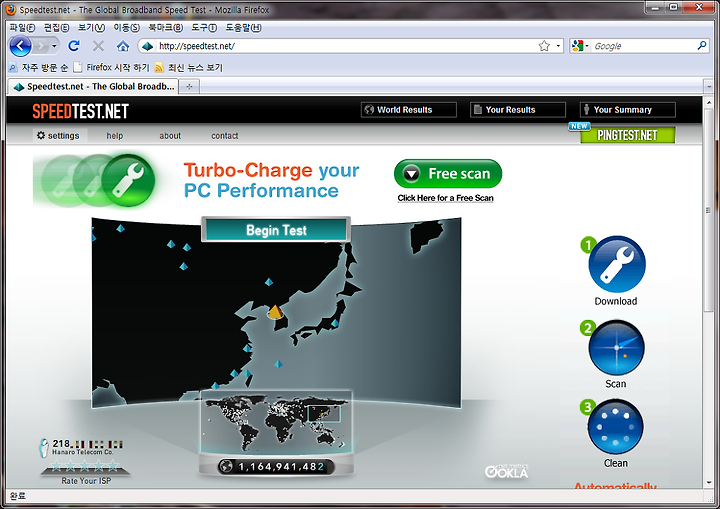
Task: Open Your Summary
Action: (628, 110)
